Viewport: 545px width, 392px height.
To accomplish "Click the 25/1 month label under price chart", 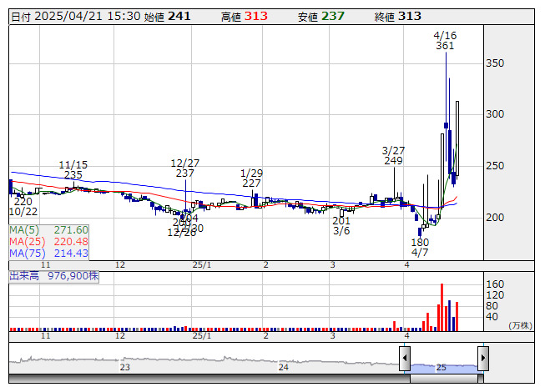I will pyautogui.click(x=202, y=265).
